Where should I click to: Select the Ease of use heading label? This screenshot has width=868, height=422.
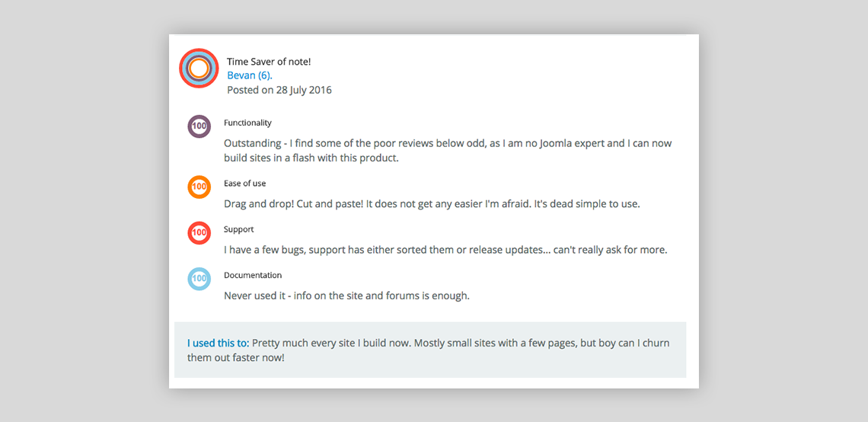(244, 184)
